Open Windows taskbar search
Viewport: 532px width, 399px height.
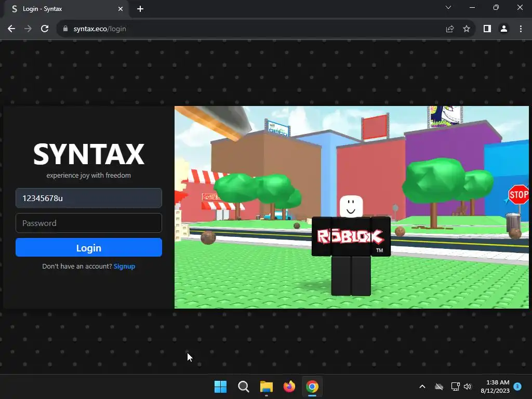(243, 387)
